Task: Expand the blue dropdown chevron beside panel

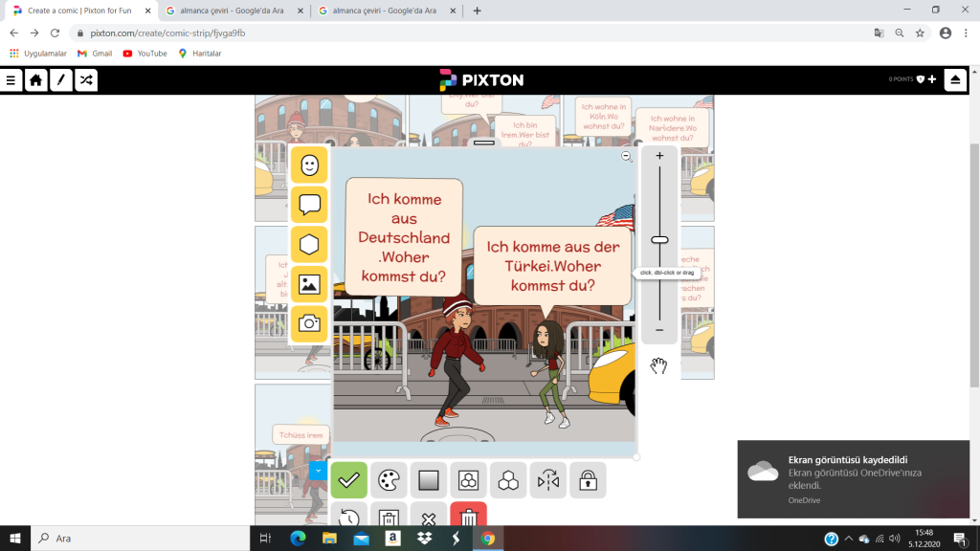Action: click(319, 470)
